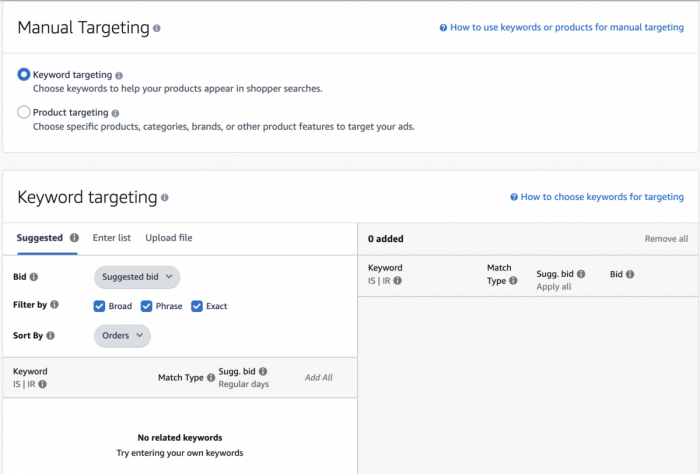Click info icon beside Match Type in suggested table
Screen dimensions: 700x474
211,378
